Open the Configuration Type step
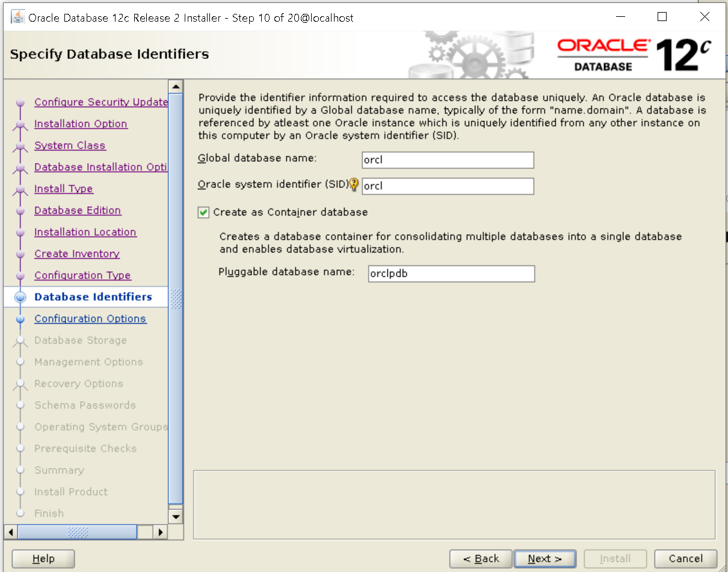 click(82, 275)
